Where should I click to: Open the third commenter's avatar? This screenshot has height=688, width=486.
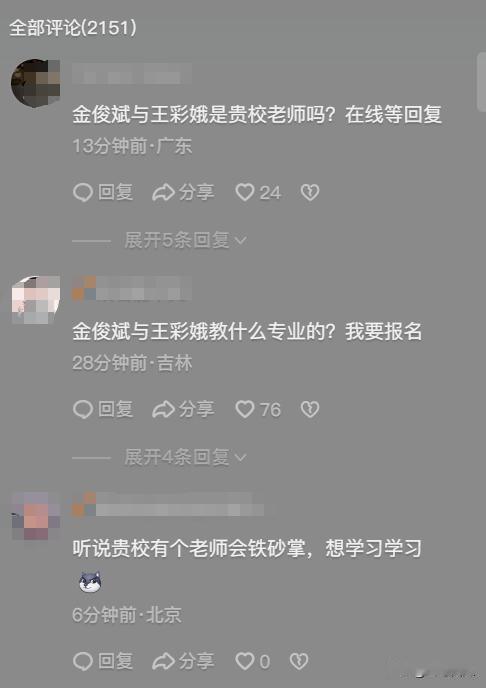pyautogui.click(x=35, y=516)
